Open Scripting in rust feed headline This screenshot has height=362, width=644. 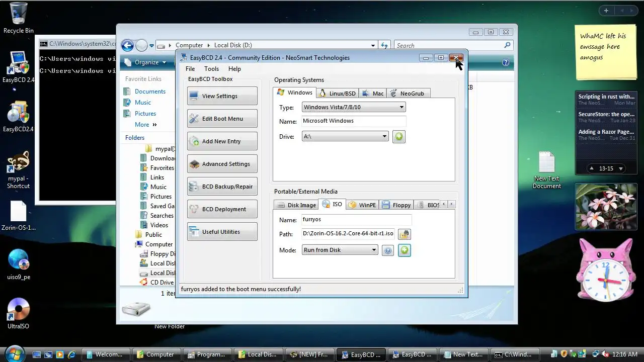[606, 97]
